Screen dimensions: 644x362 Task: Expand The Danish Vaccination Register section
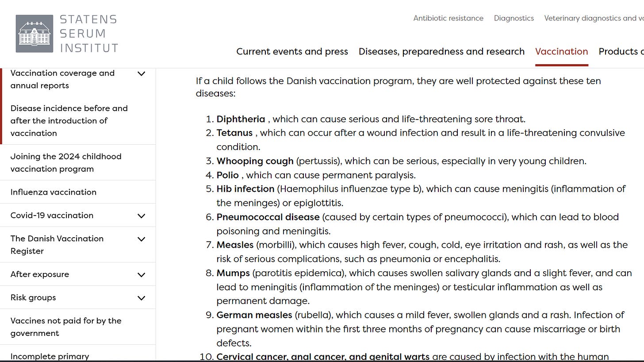(142, 239)
